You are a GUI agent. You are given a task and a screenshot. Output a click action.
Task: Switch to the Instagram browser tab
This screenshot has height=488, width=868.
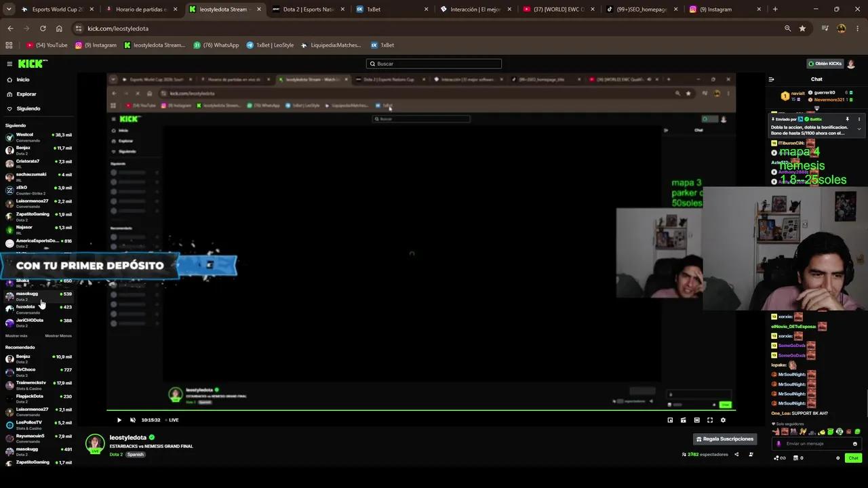[726, 9]
